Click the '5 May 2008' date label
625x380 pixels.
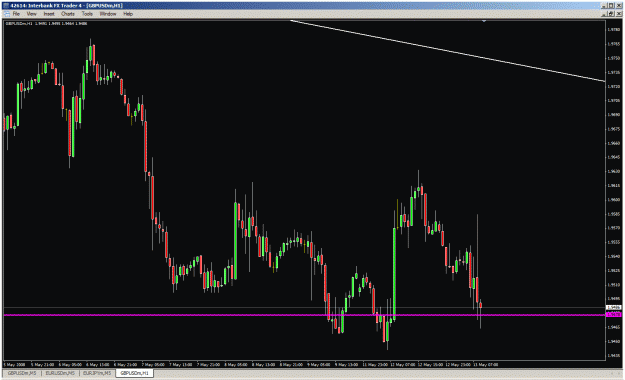14,364
